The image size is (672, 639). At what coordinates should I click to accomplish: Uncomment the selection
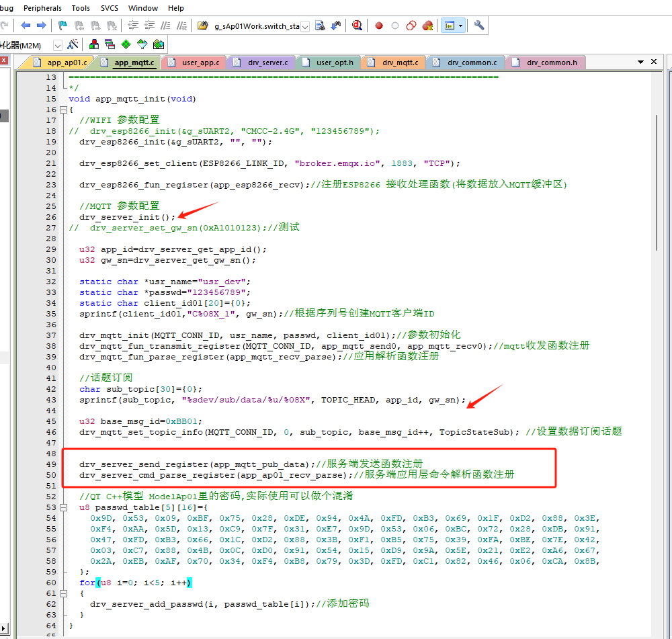tap(181, 26)
